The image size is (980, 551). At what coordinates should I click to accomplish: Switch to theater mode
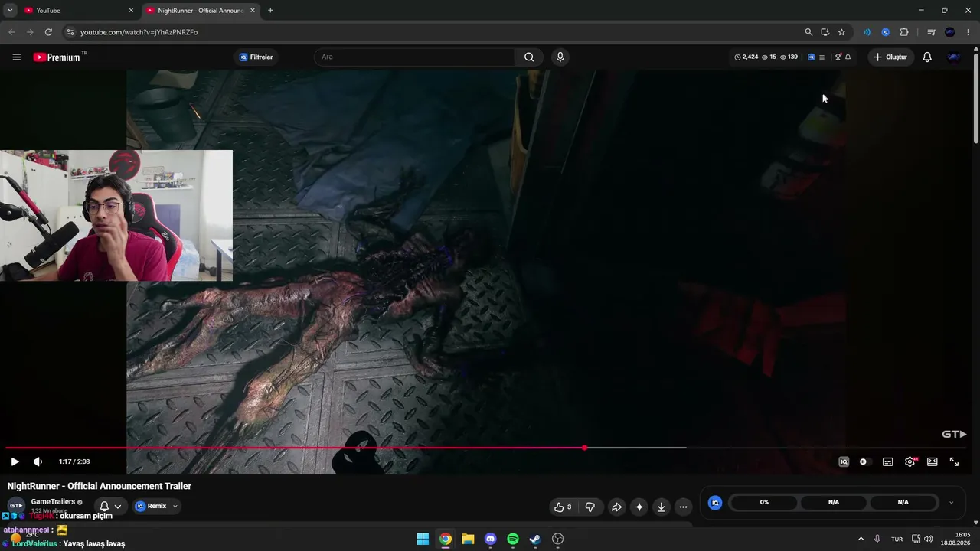click(x=933, y=461)
